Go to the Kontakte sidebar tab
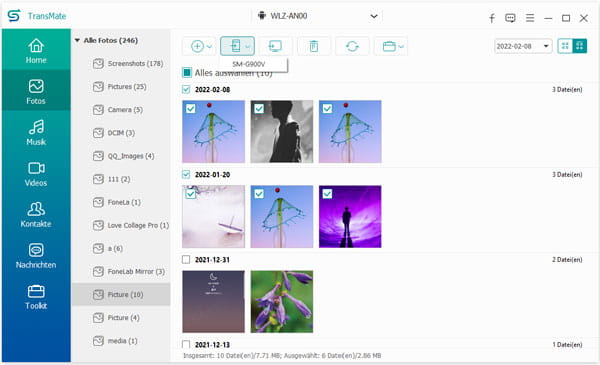Screen dimensions: 600x365 click(x=36, y=215)
